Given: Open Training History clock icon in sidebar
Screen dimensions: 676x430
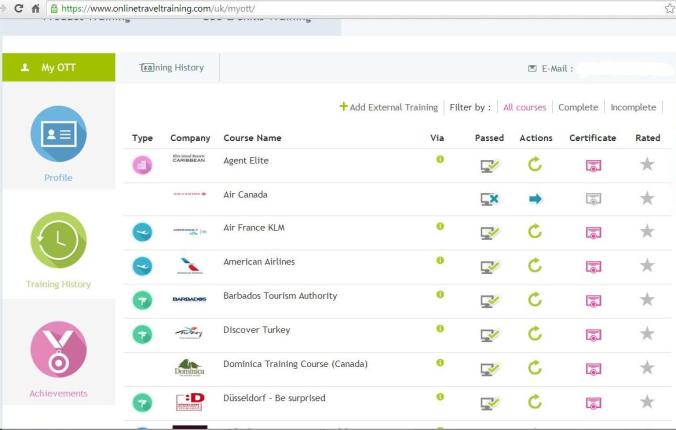Looking at the screenshot, I should [x=58, y=240].
